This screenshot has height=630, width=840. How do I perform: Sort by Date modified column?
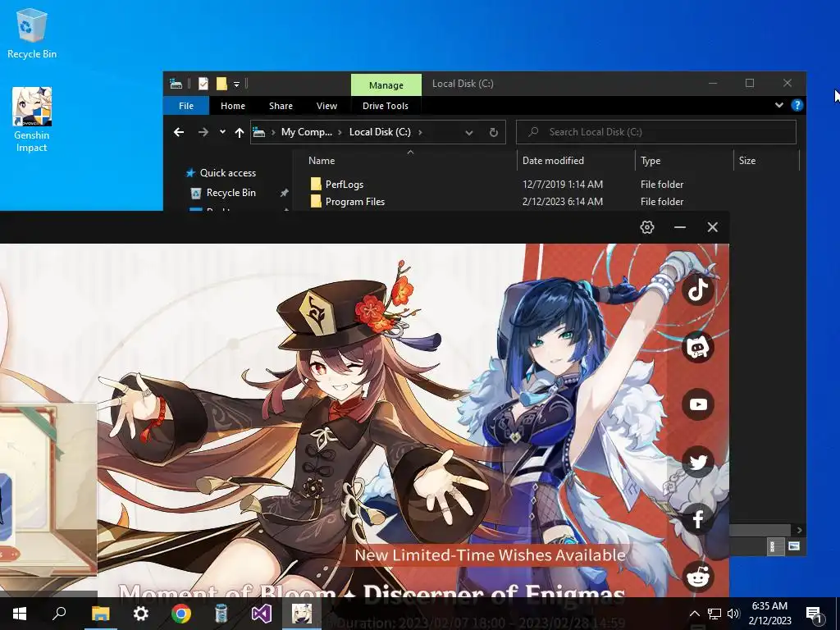[x=553, y=161]
